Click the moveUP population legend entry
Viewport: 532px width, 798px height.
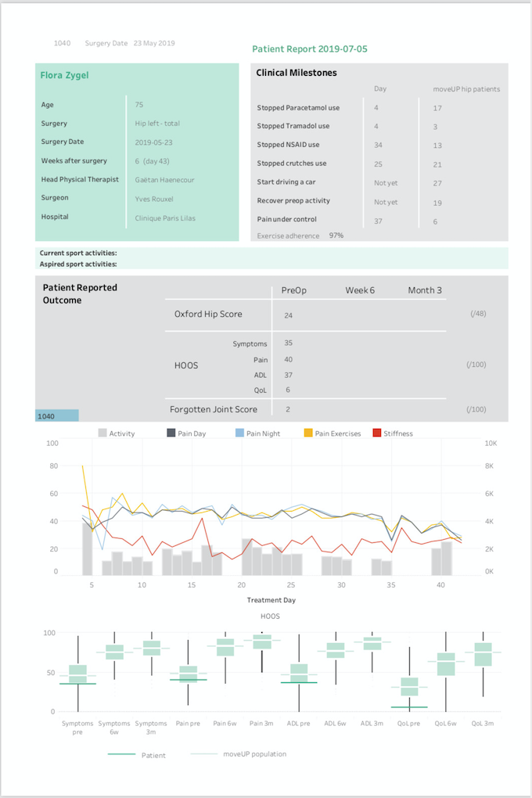239,753
